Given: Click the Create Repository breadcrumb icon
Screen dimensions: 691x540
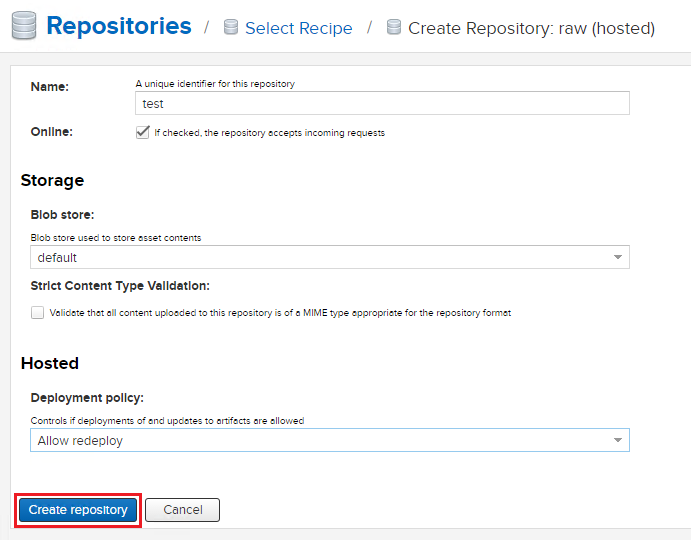Looking at the screenshot, I should 394,27.
